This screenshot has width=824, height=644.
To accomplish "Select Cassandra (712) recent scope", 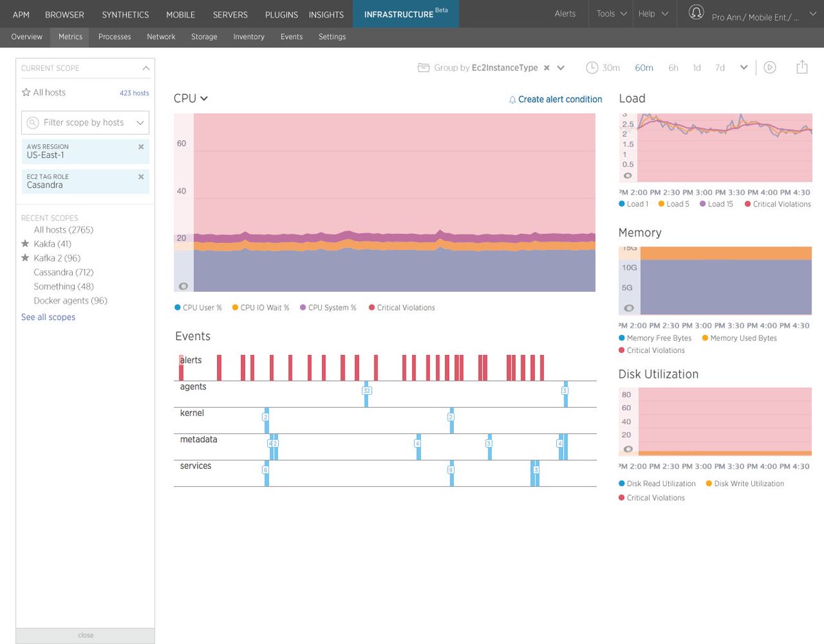I will [63, 273].
